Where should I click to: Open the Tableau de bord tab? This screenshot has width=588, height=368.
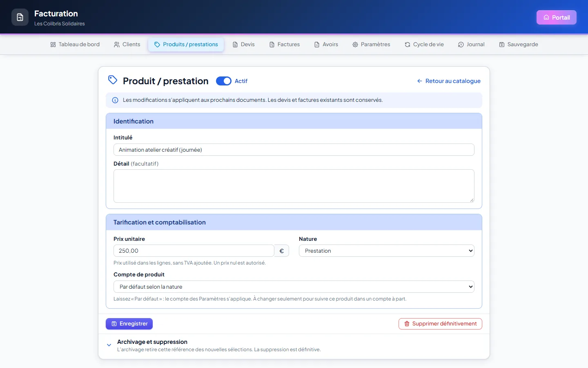[75, 45]
